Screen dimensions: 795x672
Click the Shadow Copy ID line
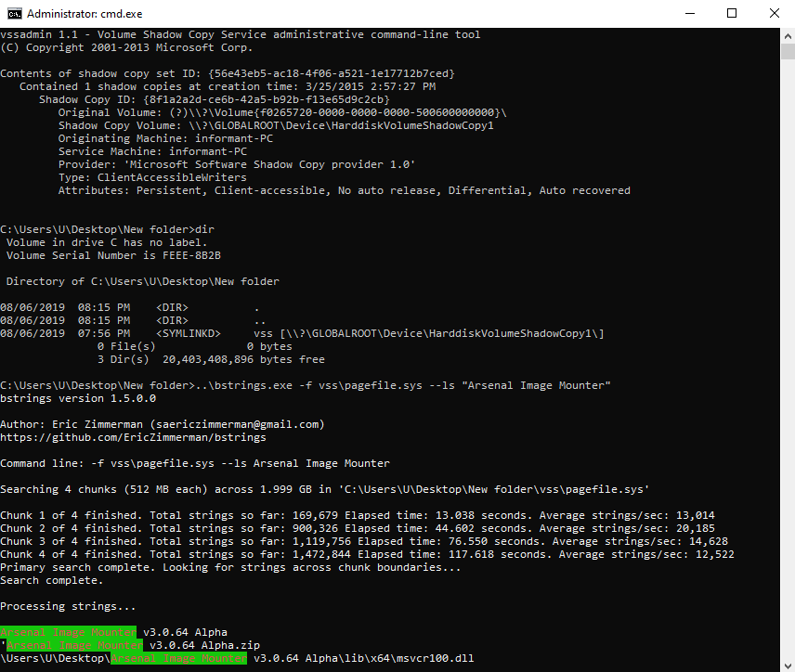(x=215, y=99)
